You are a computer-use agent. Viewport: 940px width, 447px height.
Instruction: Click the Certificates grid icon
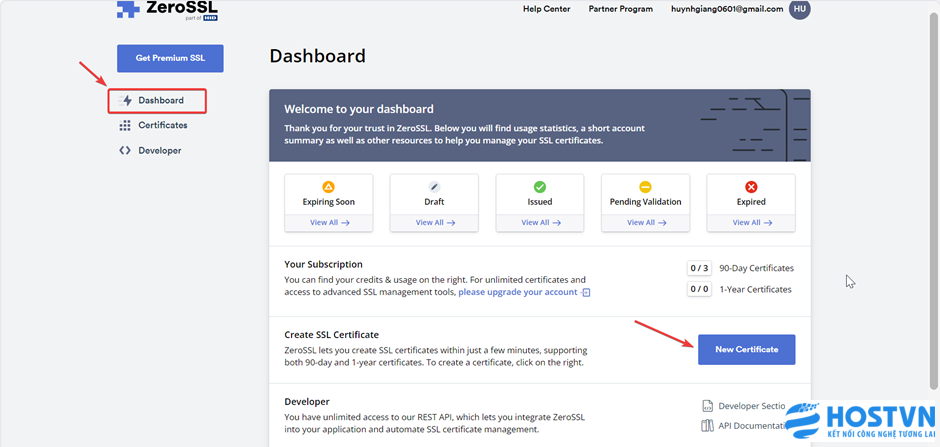point(125,125)
